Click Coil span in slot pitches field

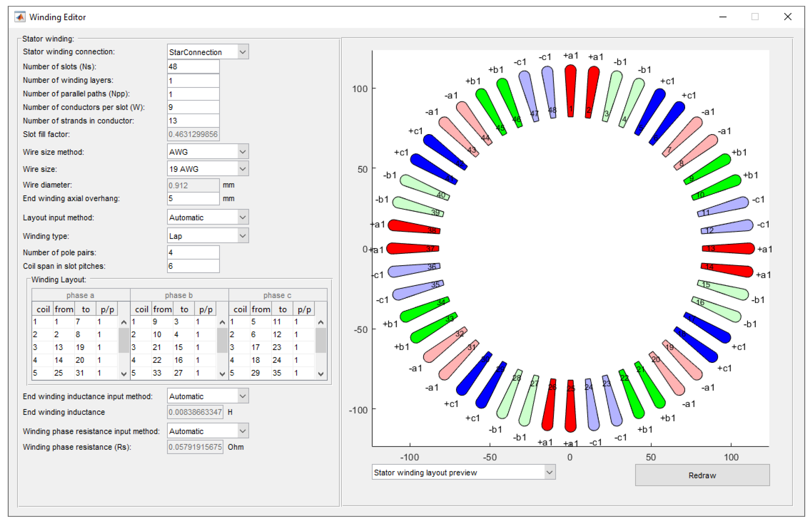coord(193,266)
